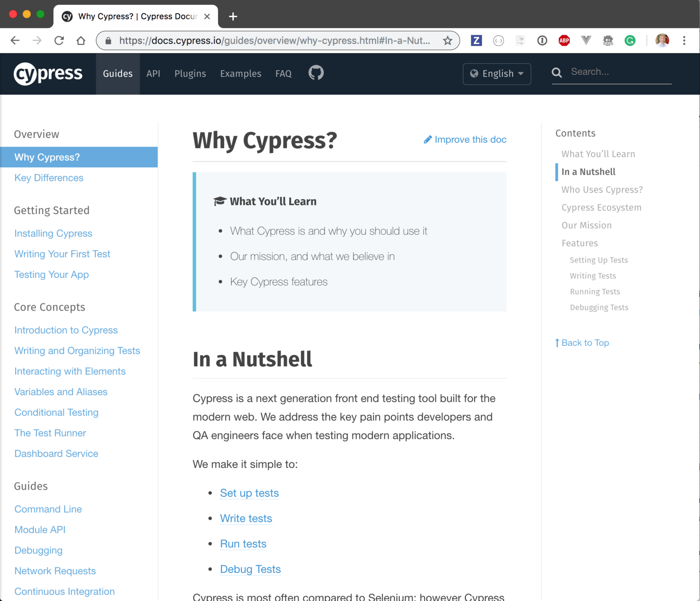Bookmark page using the star icon
Viewport: 700px width, 601px height.
(448, 41)
